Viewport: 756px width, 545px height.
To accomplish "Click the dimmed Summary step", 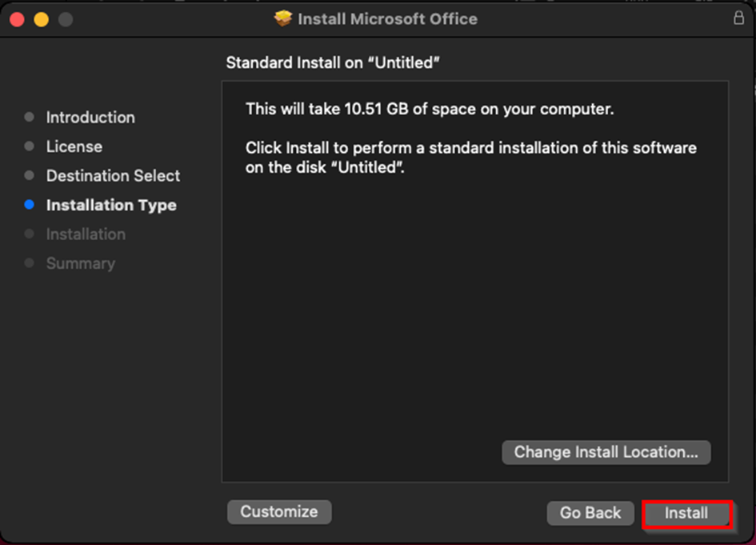I will tap(81, 263).
